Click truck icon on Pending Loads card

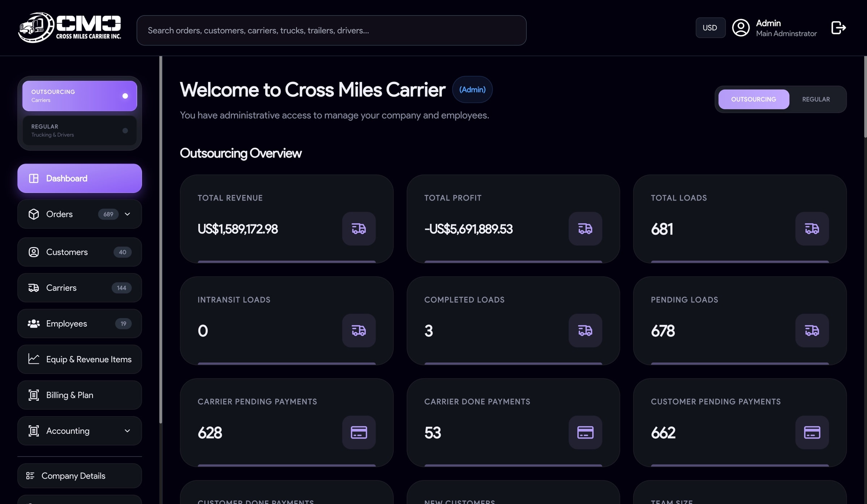pos(812,331)
